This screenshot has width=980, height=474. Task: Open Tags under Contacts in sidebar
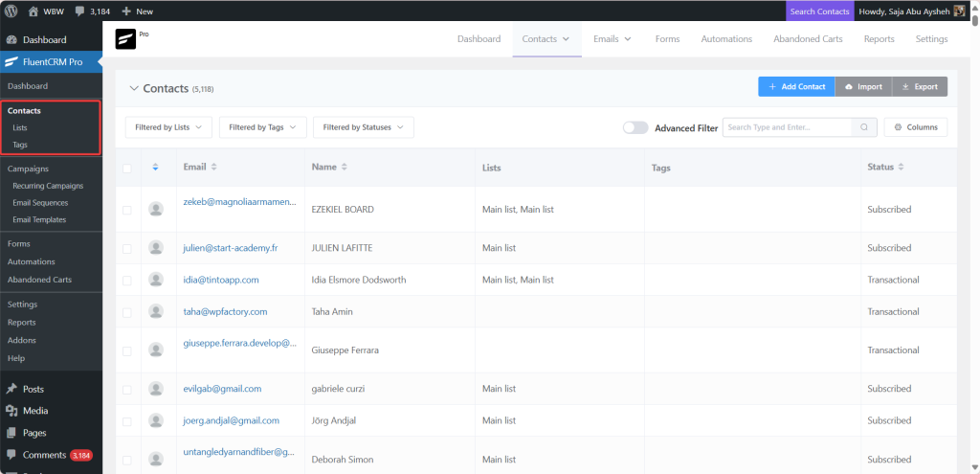20,145
